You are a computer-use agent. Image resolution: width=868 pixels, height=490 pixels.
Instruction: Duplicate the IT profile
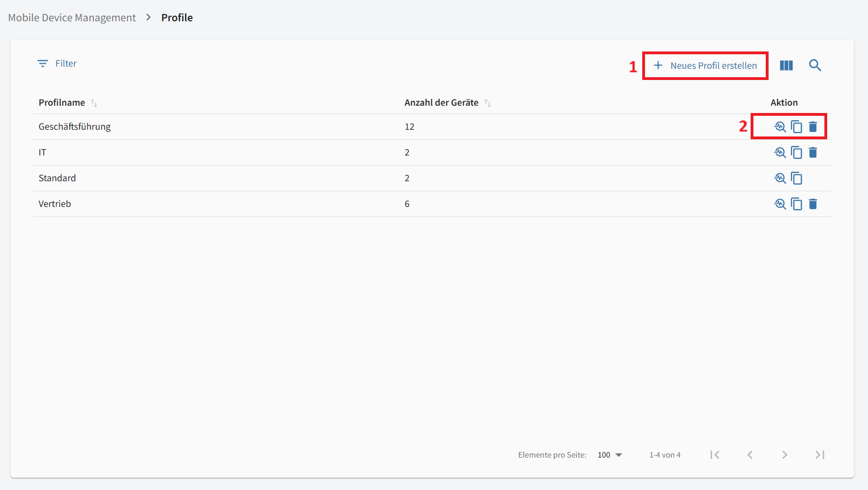(x=796, y=153)
